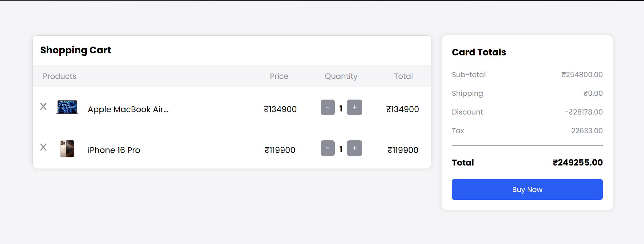Click the Discount amount in totals

point(583,112)
